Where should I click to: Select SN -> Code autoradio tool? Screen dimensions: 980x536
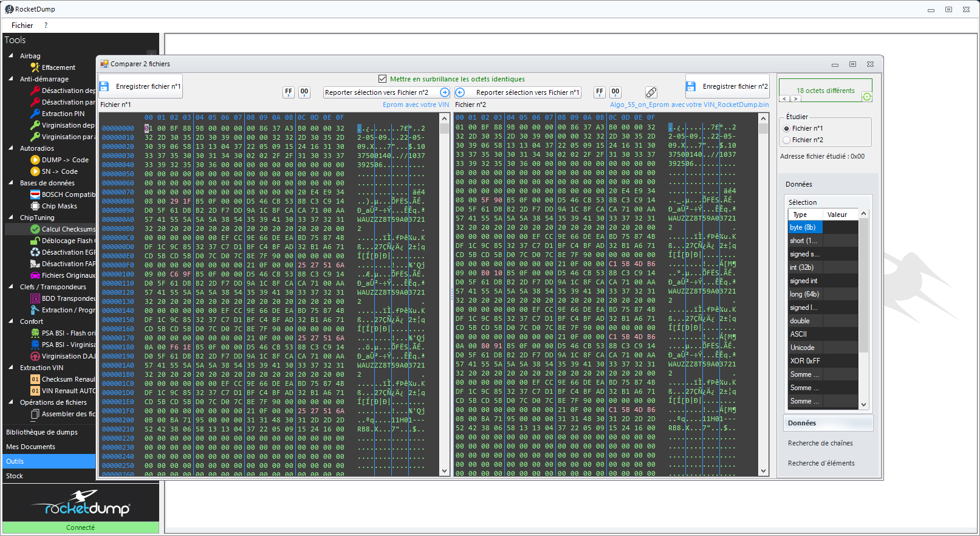54,171
